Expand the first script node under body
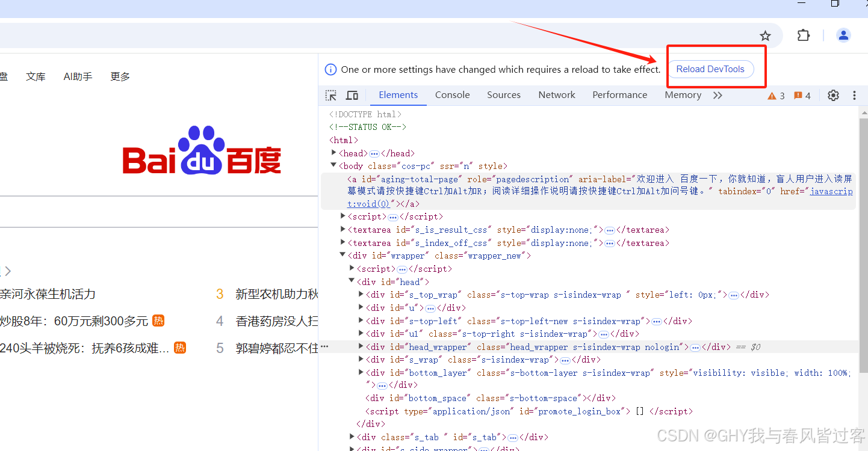The image size is (868, 451). [343, 216]
